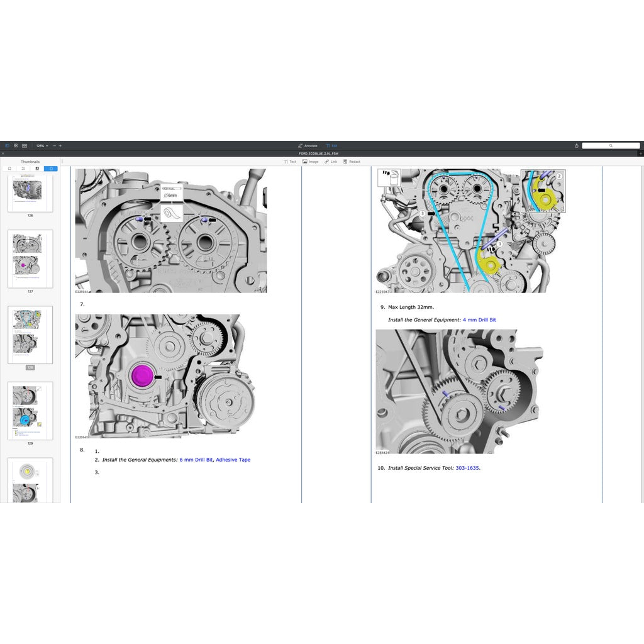
Task: Switch to the FORD_ECOBLUE_2.0L_FSM document tab
Action: [x=319, y=153]
